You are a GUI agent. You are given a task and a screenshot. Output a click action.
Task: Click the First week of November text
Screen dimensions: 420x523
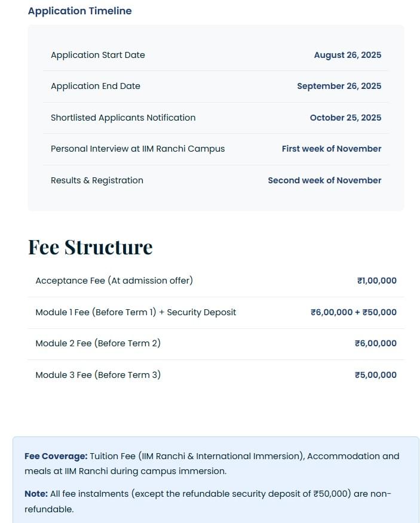[x=332, y=149]
